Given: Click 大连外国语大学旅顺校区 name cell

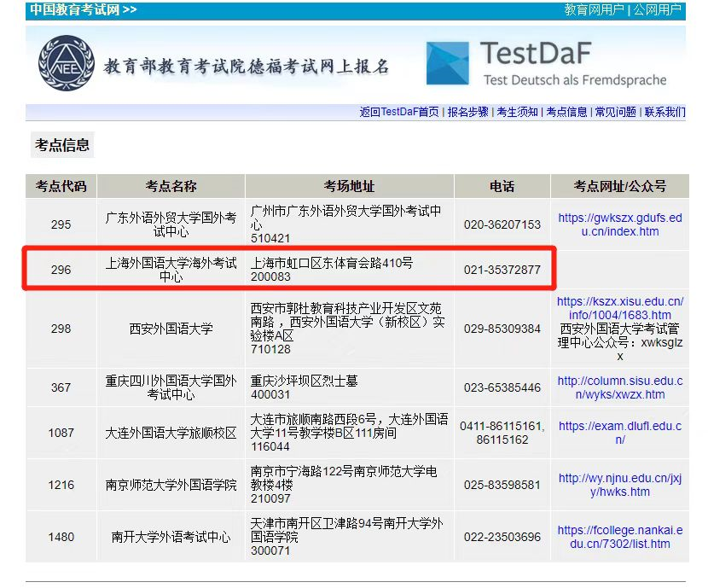Looking at the screenshot, I should (171, 433).
